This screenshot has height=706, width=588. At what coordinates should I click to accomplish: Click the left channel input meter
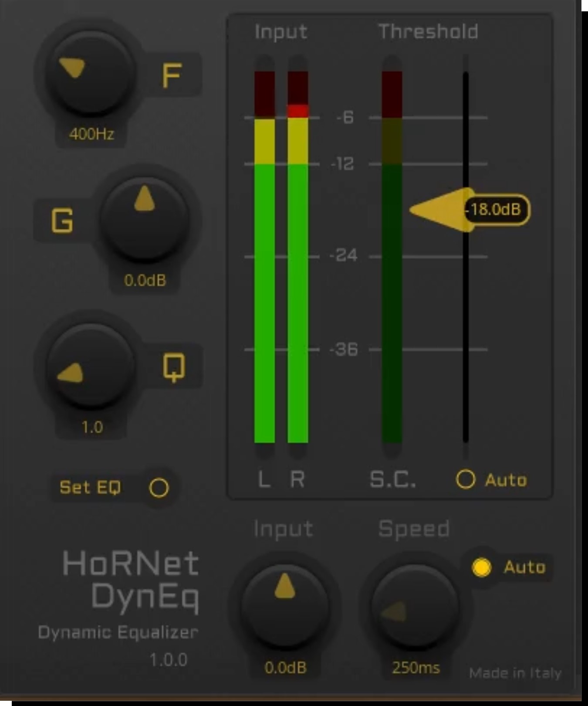(264, 257)
